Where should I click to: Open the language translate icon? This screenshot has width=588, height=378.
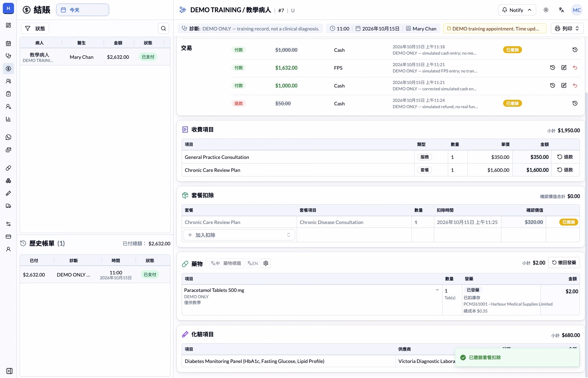click(561, 10)
